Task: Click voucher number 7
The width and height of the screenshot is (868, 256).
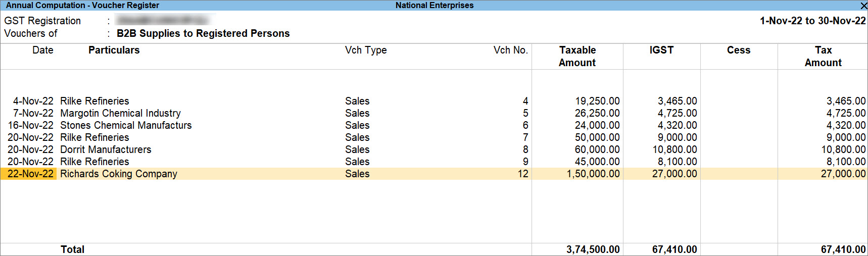Action: [x=525, y=137]
